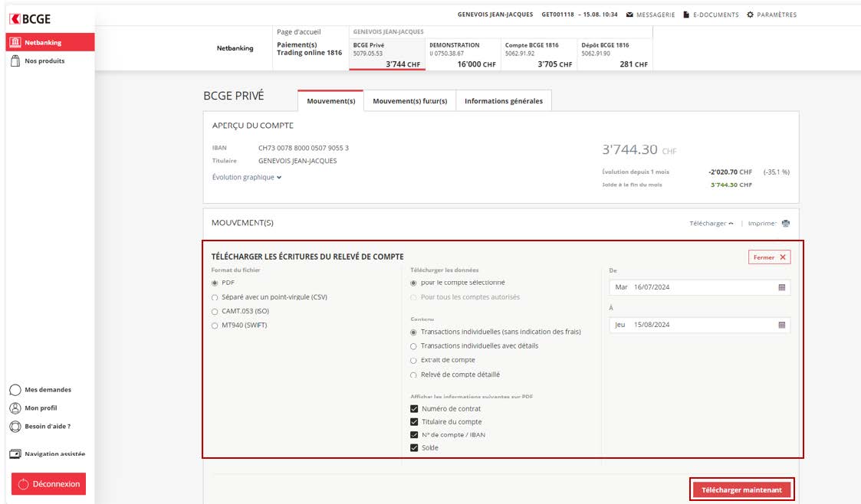Open Page d'accueil link
This screenshot has width=861, height=504.
coord(299,32)
